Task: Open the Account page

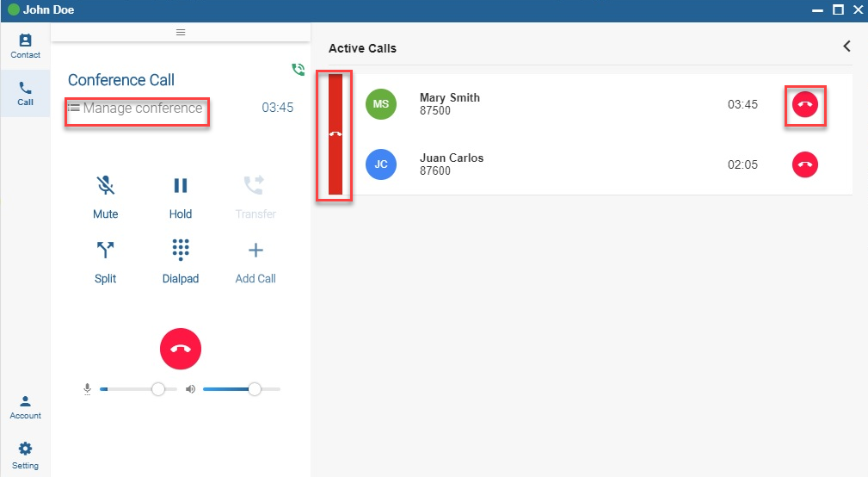Action: 25,406
